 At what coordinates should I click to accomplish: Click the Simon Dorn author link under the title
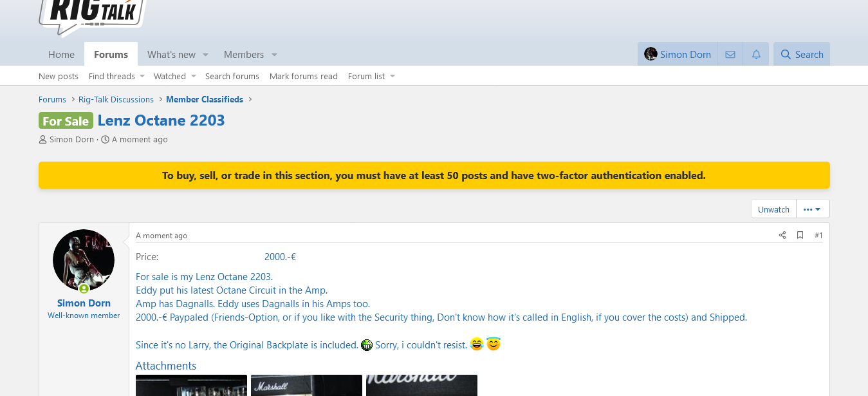pos(71,139)
